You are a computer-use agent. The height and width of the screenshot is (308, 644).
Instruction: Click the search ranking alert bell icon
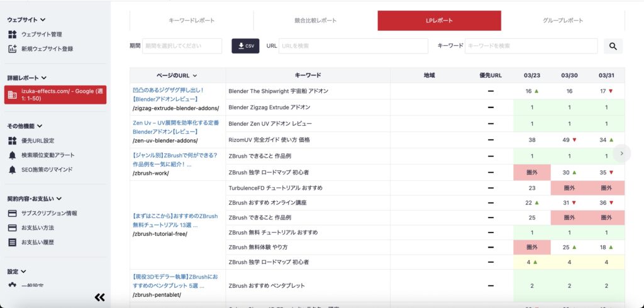pyautogui.click(x=13, y=155)
